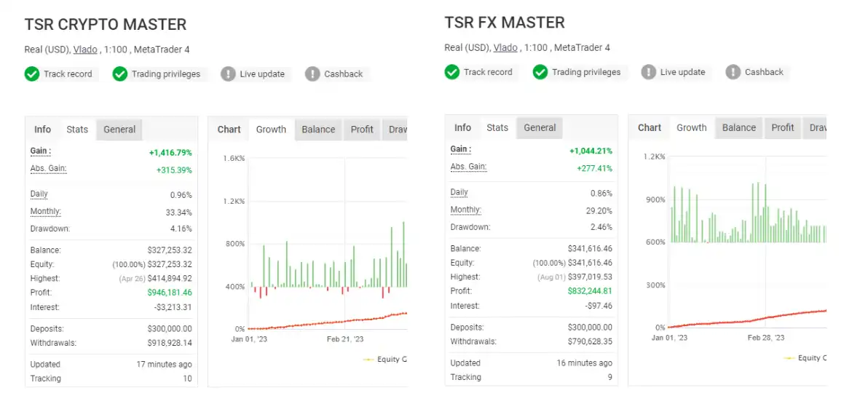Click grey Live update alert icon under TSR FX Master
Screen dimensions: 868x404
pos(649,72)
